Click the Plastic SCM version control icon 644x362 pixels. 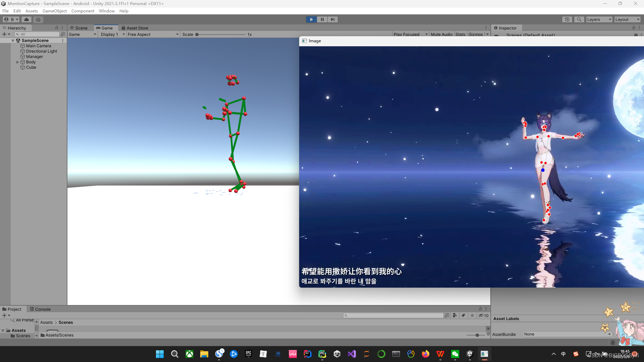(38, 19)
